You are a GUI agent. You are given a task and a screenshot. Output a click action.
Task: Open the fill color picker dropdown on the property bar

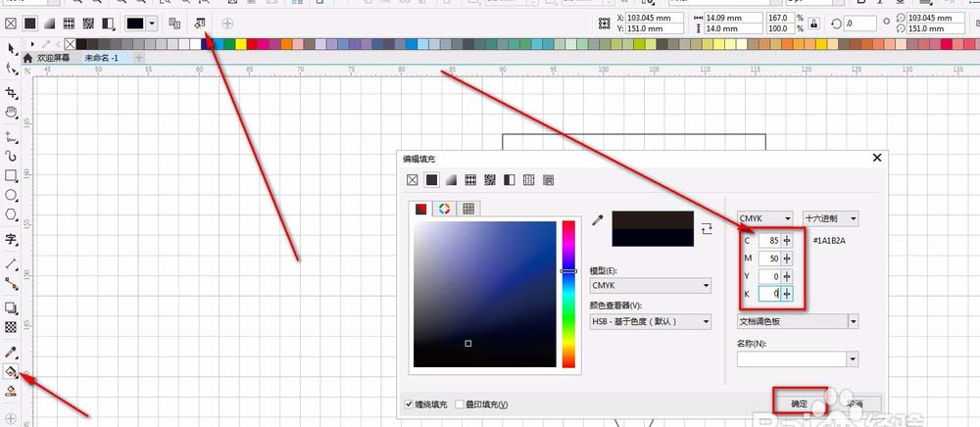click(153, 24)
